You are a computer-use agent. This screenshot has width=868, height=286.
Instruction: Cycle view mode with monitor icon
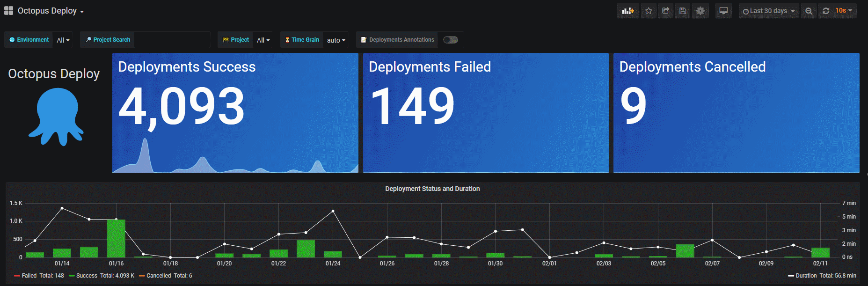(x=723, y=11)
